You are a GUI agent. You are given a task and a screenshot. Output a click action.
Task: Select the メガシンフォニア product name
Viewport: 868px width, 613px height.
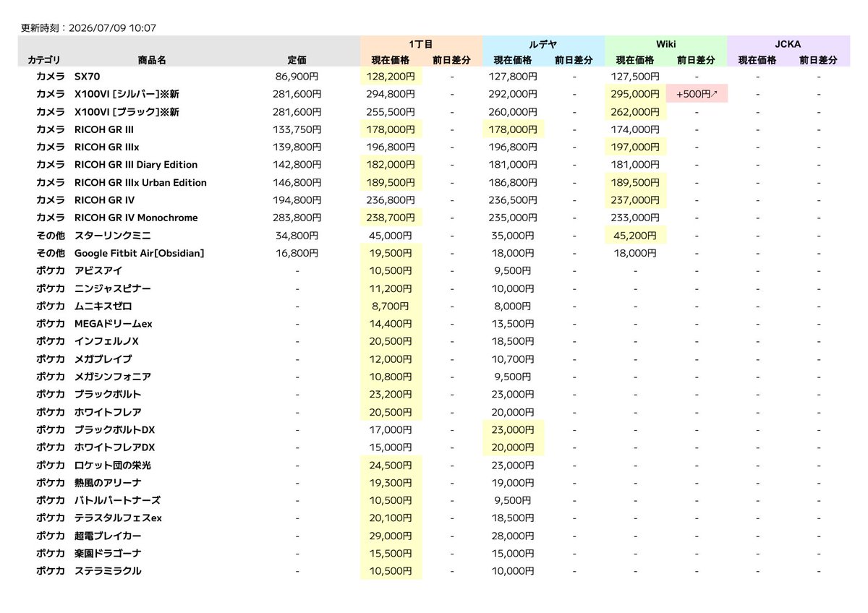tap(112, 377)
